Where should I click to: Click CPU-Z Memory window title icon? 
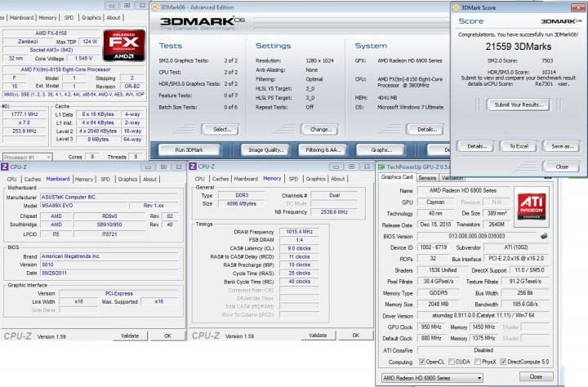(x=193, y=167)
